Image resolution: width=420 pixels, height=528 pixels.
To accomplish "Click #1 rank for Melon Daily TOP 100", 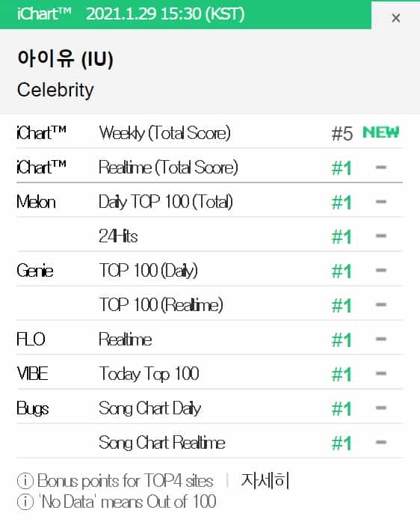I will [x=342, y=203].
